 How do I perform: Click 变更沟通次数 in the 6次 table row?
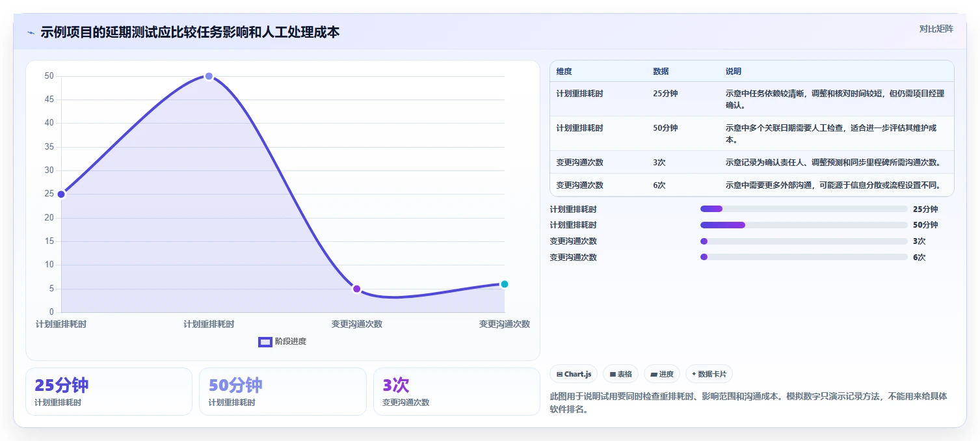point(580,185)
